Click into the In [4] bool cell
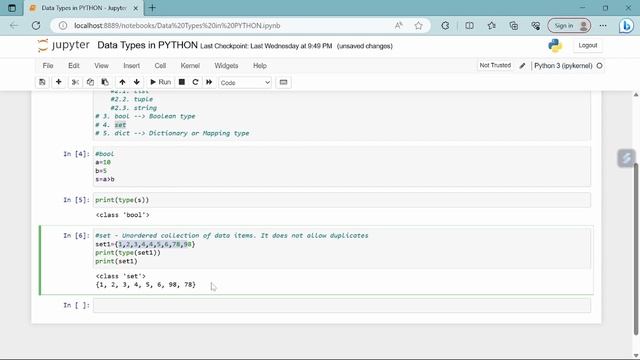Screen dimensions: 640x360 click(342, 167)
